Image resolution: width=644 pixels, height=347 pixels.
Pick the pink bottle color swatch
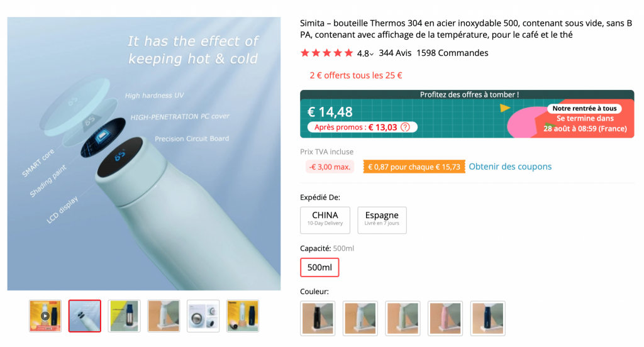coord(444,317)
